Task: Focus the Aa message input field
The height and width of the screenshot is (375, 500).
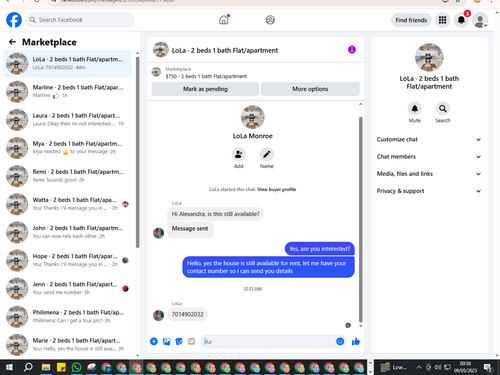Action: pos(268,341)
